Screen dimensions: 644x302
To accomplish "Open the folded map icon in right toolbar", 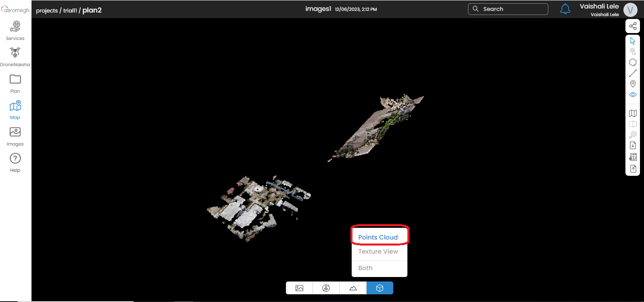I will click(x=633, y=114).
